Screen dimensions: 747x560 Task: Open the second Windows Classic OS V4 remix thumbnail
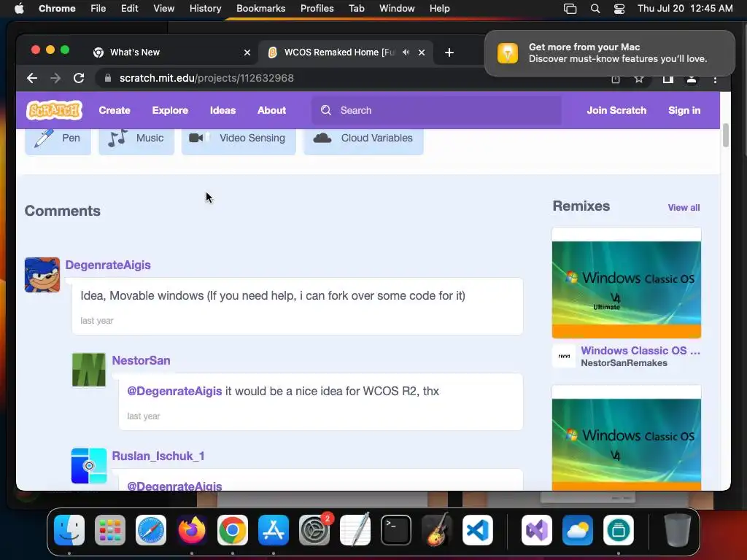627,438
